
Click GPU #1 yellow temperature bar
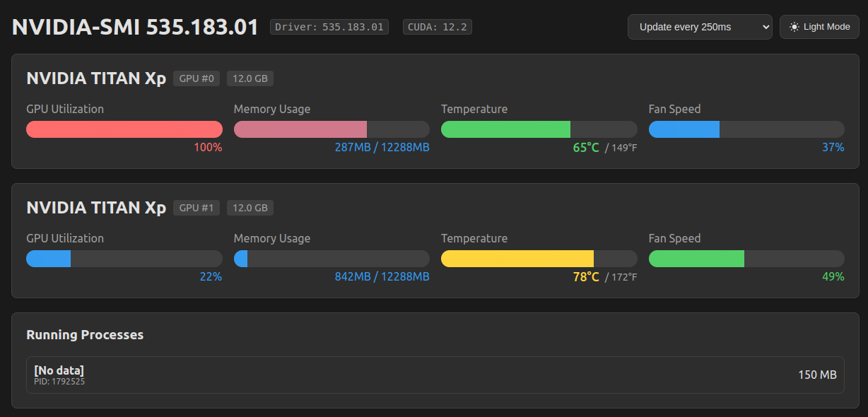click(x=539, y=259)
